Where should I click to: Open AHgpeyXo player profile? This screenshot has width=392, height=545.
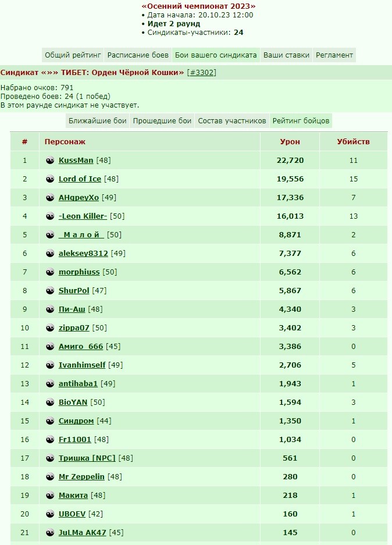[79, 197]
